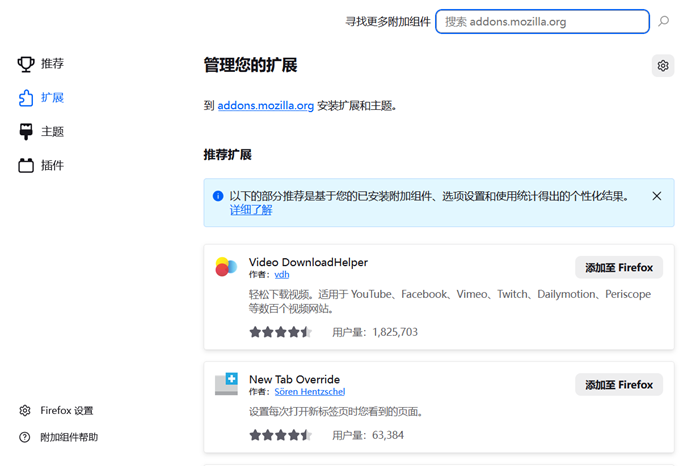Click the New Tab Override description text
This screenshot has height=466, width=700.
point(336,412)
